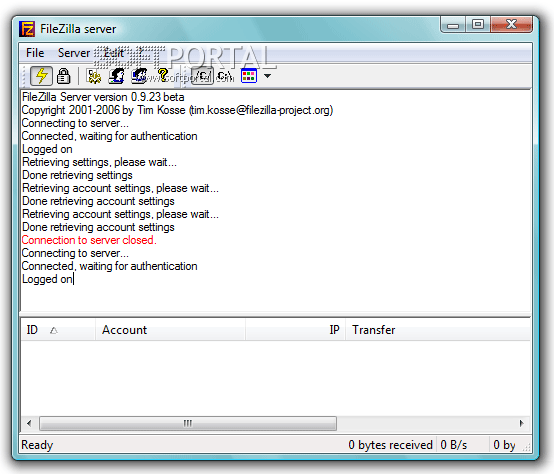Close the FileZilla server window
Viewport: 554px width, 474px height.
point(511,25)
